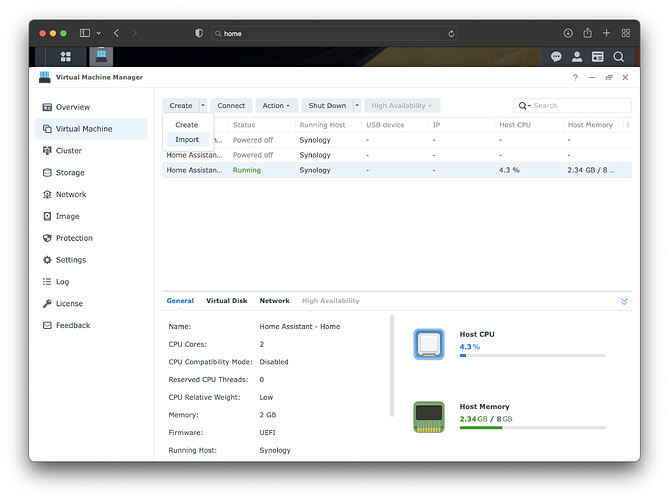Click the Connect button
Viewport: 669px width, 500px height.
231,105
